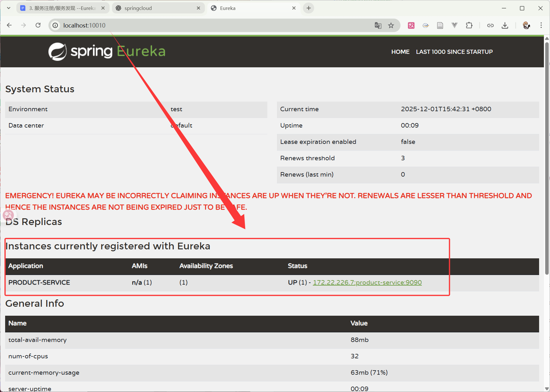Select the Eureka browser tab

pos(254,8)
